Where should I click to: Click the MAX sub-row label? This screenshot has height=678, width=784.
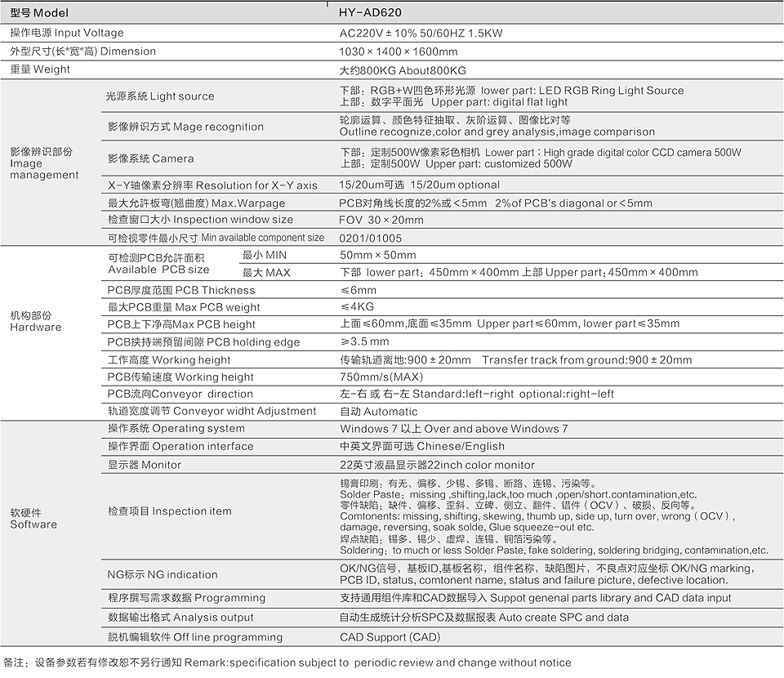(x=266, y=273)
